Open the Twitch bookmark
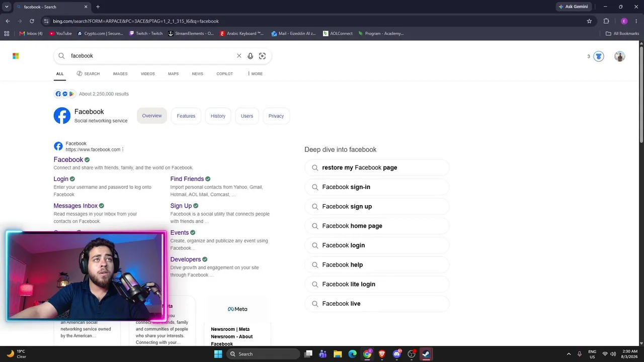The width and height of the screenshot is (644, 362). pos(146,34)
